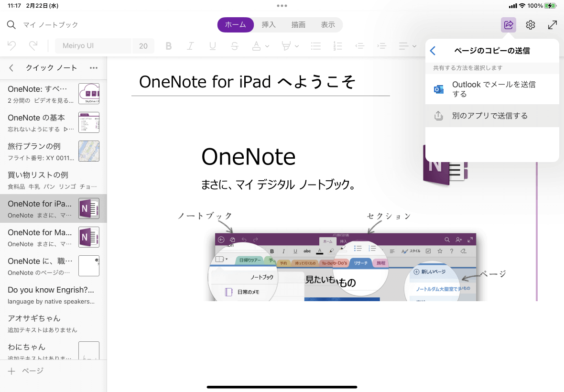Screen dimensions: 564x392
Task: Switch to the 描画 tab
Action: point(298,25)
